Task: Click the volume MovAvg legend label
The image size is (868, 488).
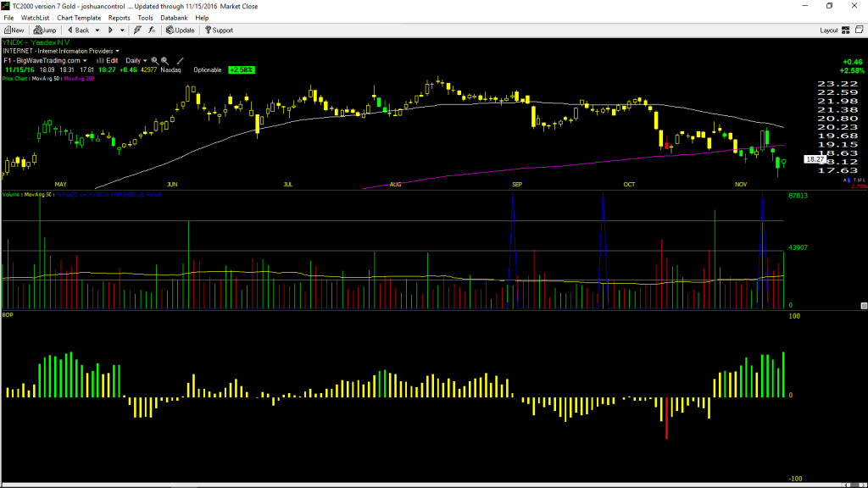Action: tap(38, 195)
